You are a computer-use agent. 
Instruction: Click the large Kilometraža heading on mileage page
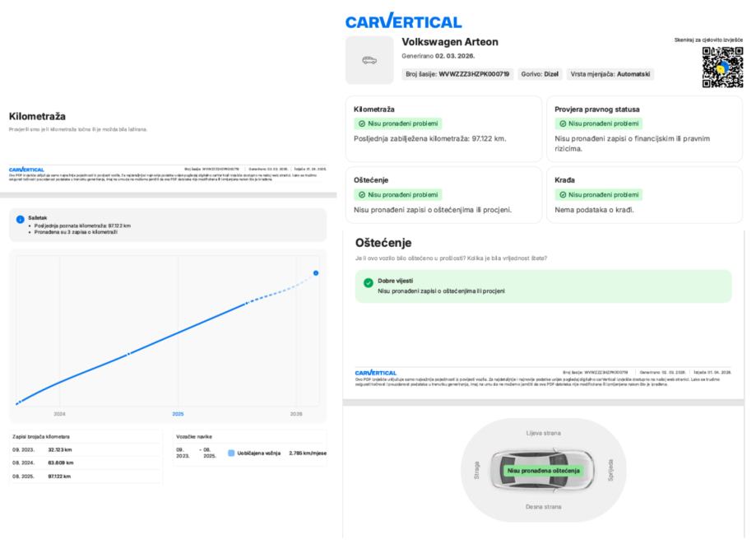pyautogui.click(x=37, y=116)
